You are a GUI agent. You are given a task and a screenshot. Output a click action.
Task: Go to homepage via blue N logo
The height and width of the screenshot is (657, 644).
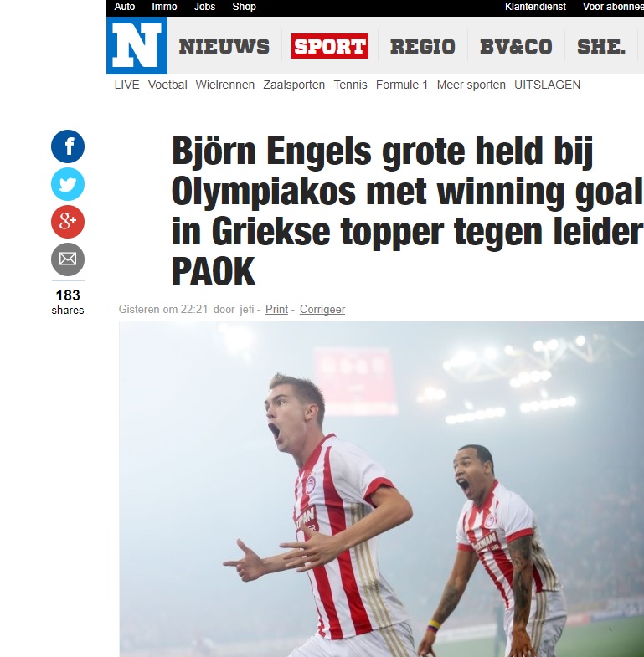[137, 46]
